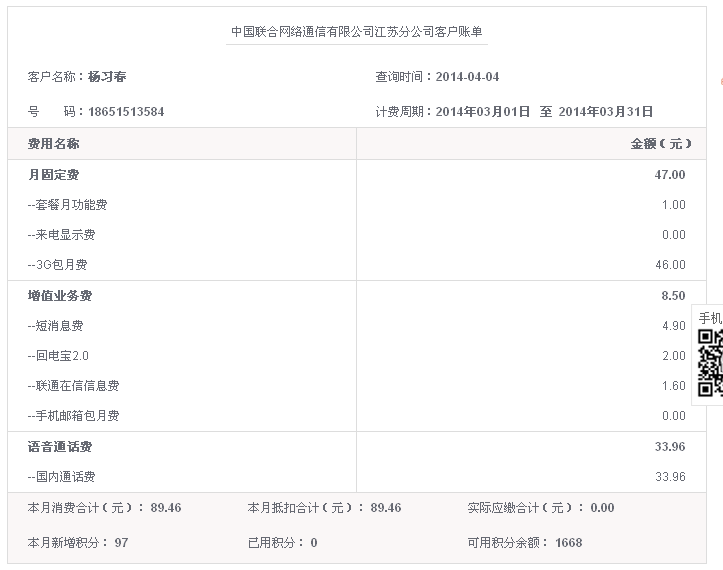Screen dimensions: 723x570
Task: Click the 费用名称 column header
Action: coord(54,144)
